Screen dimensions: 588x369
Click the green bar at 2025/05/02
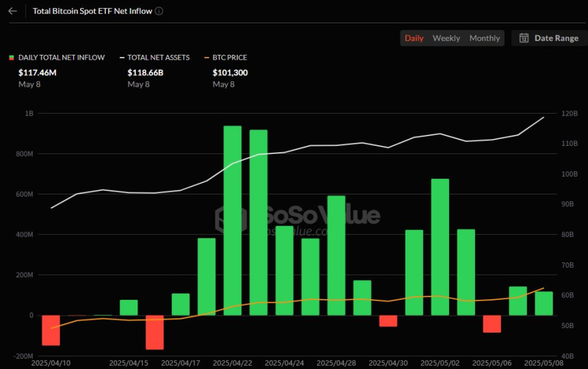tap(440, 246)
